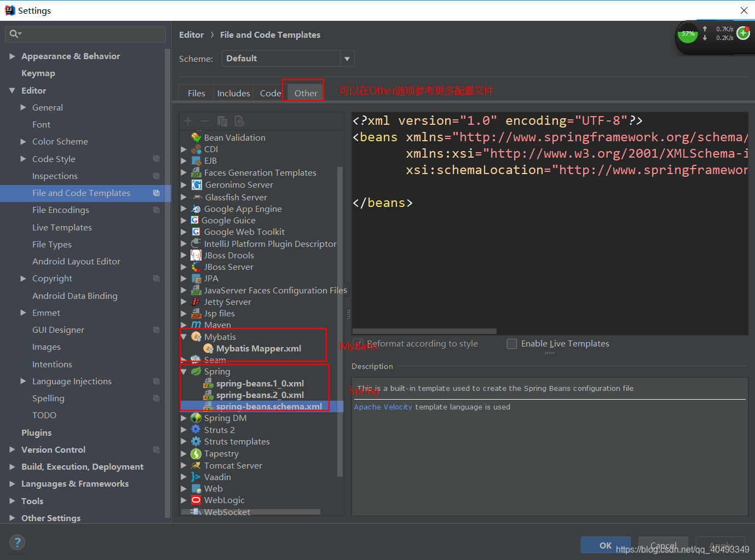Screen dimensions: 755x560
Task: Collapse the Mybatis template group
Action: (x=184, y=337)
